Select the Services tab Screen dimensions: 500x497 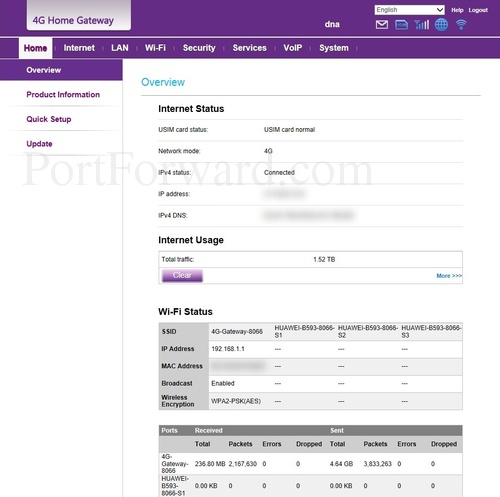pyautogui.click(x=250, y=48)
